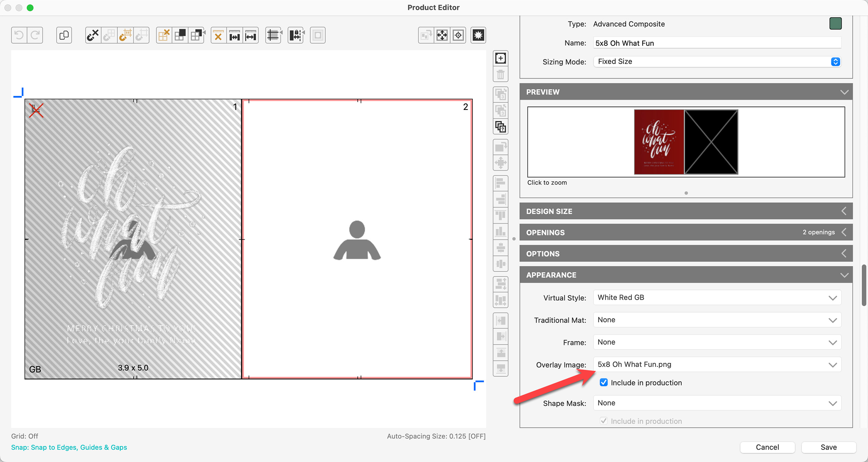Click the duplicate opening icon in toolbar

pyautogui.click(x=64, y=35)
